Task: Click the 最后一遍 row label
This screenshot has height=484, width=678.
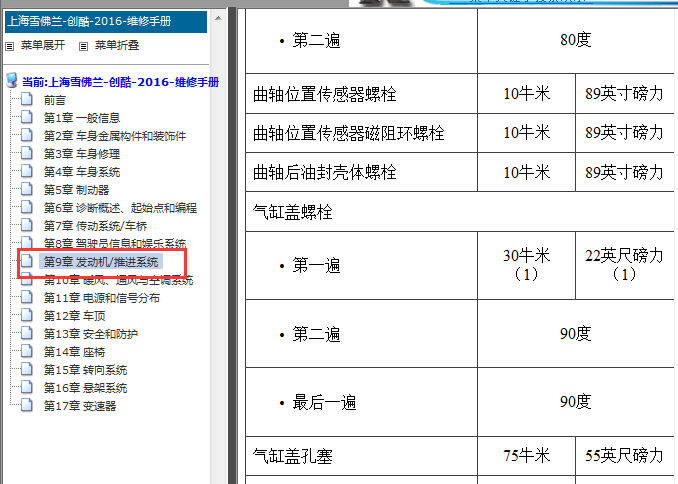Action: pyautogui.click(x=324, y=403)
